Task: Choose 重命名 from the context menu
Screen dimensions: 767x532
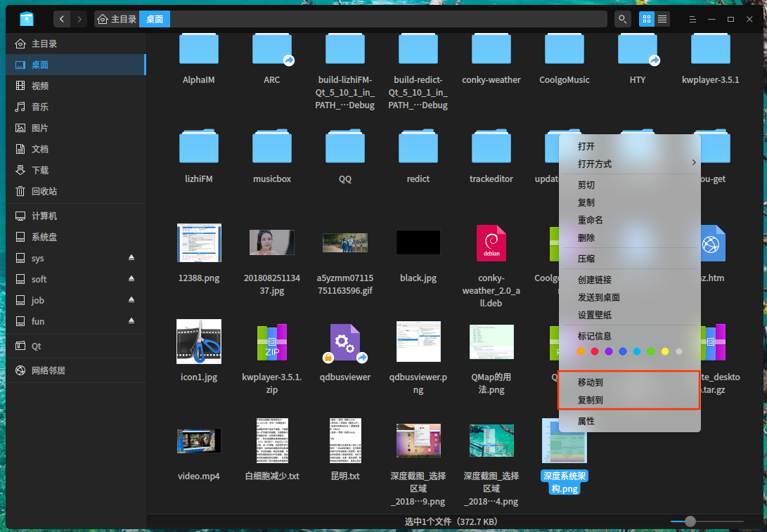Action: [591, 220]
